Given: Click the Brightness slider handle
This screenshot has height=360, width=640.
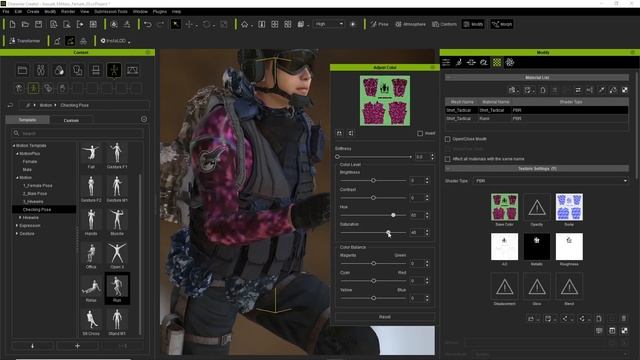Looking at the screenshot, I should 373,180.
